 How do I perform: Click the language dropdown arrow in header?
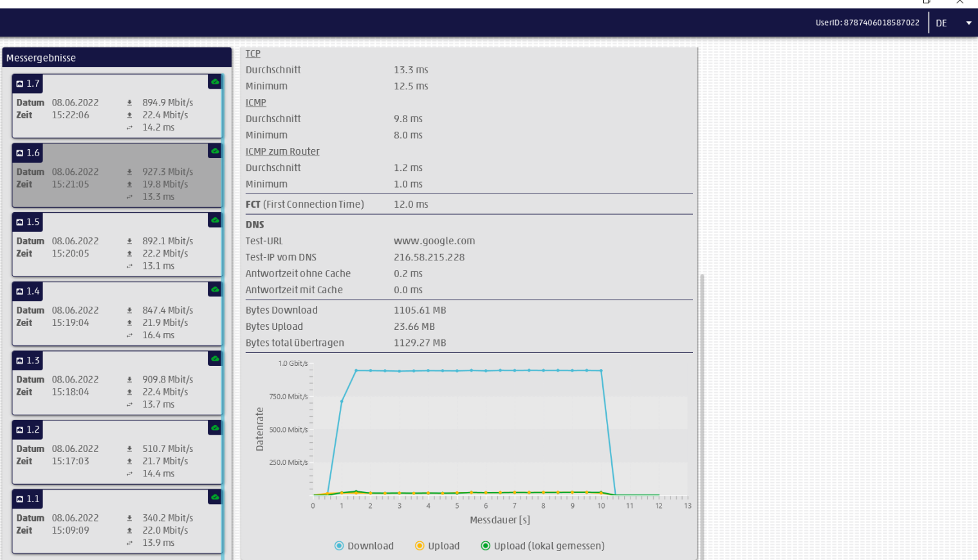point(968,23)
